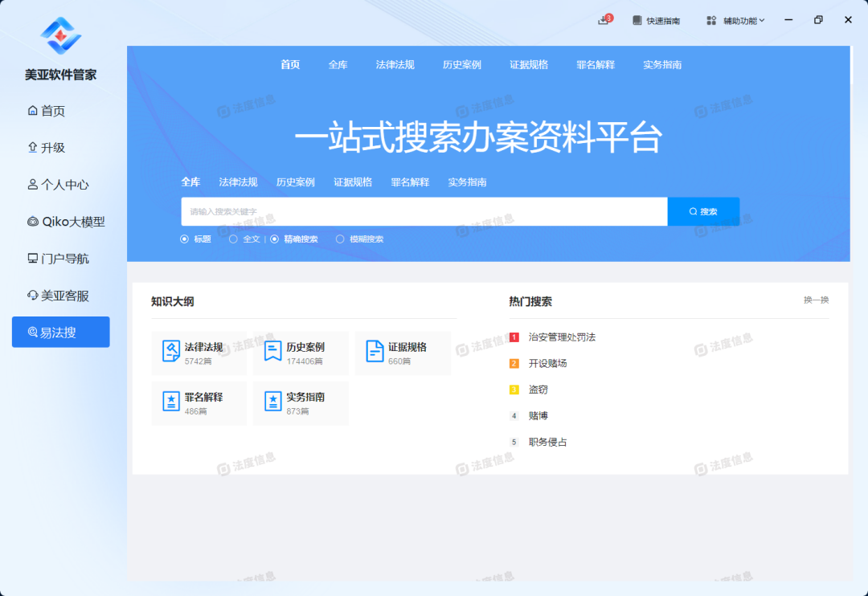The image size is (868, 596).
Task: Go to 首页 in the sidebar
Action: click(x=47, y=111)
